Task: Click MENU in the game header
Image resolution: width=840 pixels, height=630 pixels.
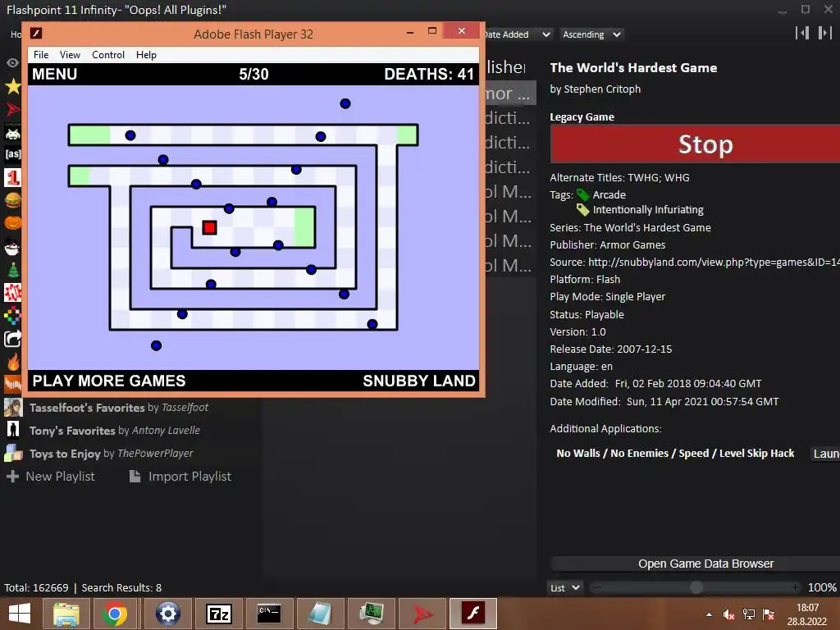Action: [55, 74]
